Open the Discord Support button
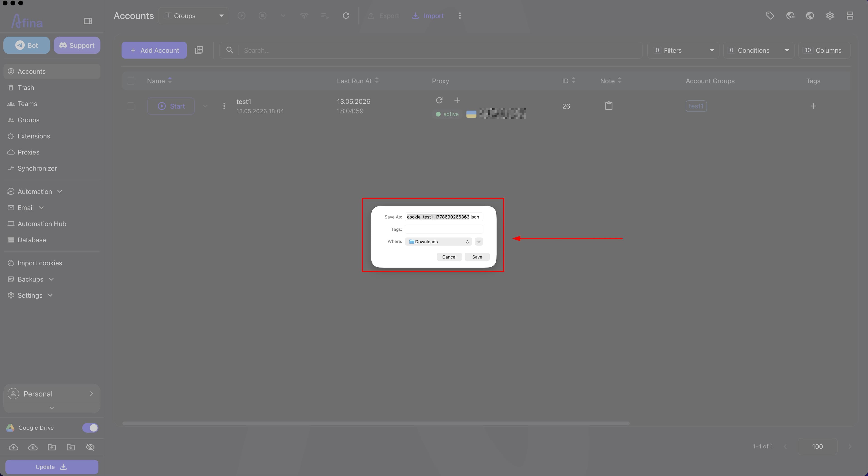Viewport: 868px width, 476px height. pyautogui.click(x=77, y=45)
